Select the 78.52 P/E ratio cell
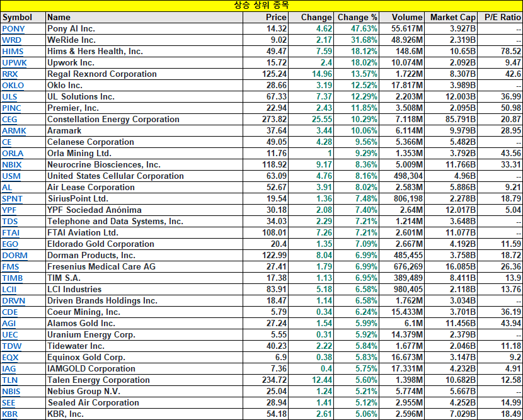523x420 pixels. (x=500, y=52)
